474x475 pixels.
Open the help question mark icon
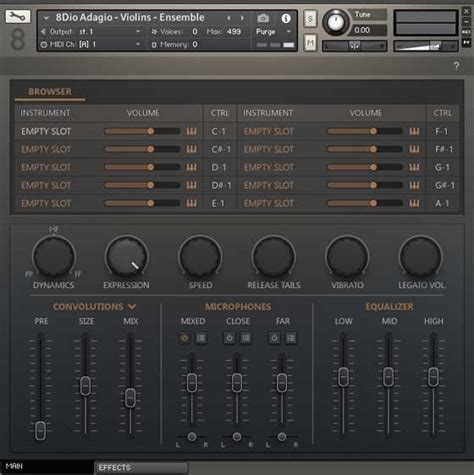(456, 66)
